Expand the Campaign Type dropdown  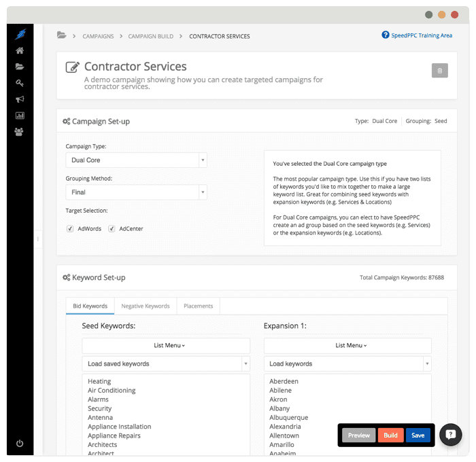click(x=136, y=160)
